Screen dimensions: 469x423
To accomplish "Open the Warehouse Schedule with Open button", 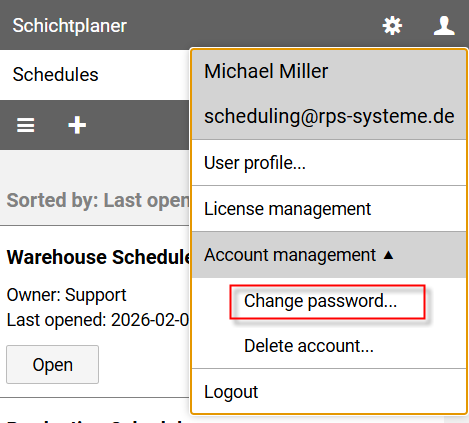I will point(52,364).
